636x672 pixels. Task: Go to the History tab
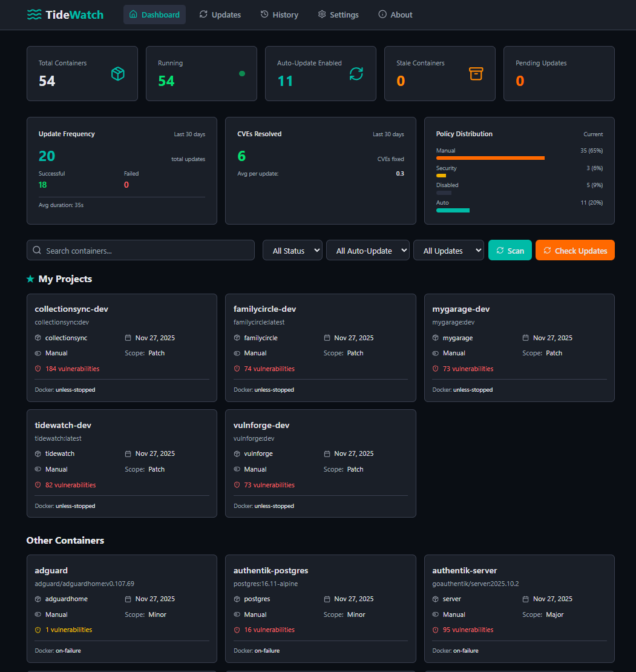280,15
